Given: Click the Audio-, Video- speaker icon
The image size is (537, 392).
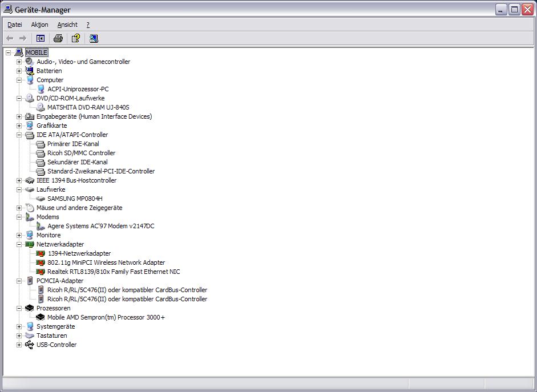Looking at the screenshot, I should (x=30, y=62).
